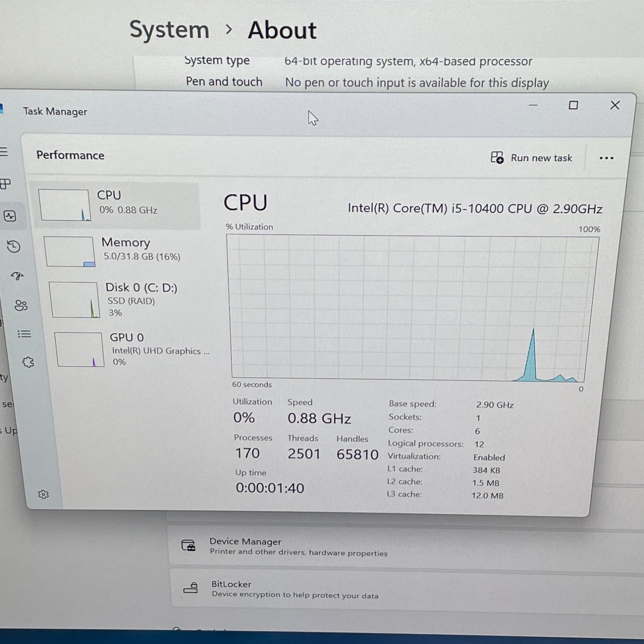Open the Services puzzle-piece sidebar icon

pyautogui.click(x=28, y=362)
